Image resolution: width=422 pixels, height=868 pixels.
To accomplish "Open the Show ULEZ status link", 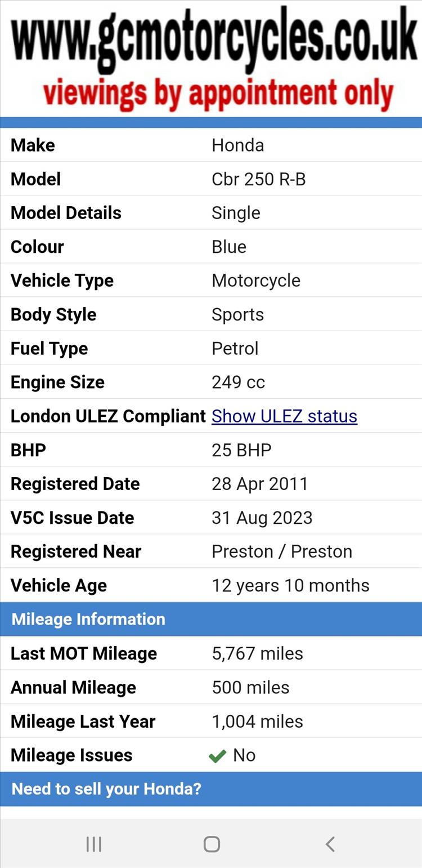I will tap(284, 416).
